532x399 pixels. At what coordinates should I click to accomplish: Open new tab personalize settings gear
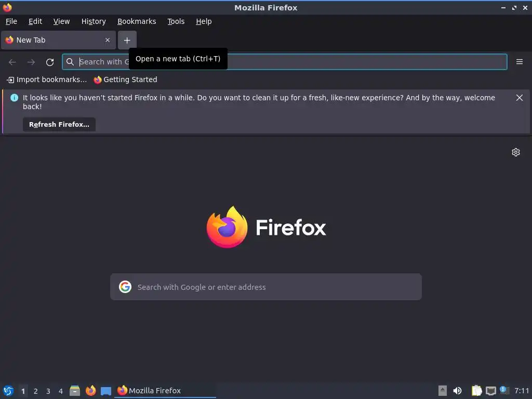pyautogui.click(x=516, y=152)
